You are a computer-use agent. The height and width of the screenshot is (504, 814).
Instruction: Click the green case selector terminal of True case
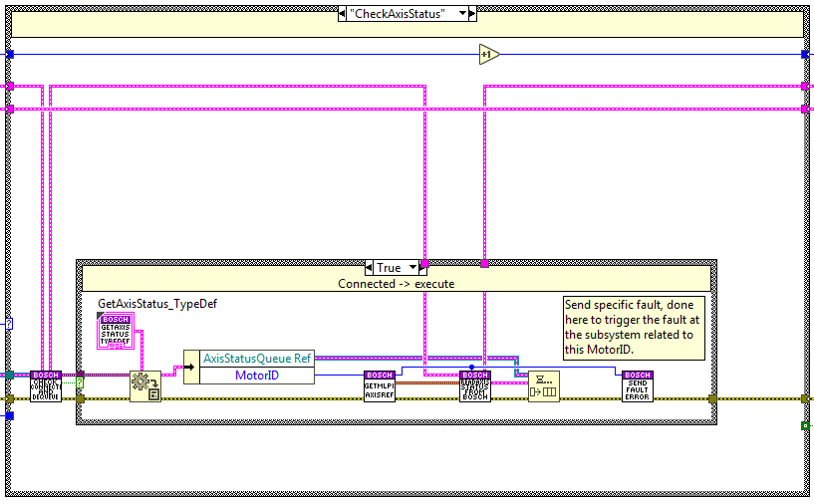(80, 383)
